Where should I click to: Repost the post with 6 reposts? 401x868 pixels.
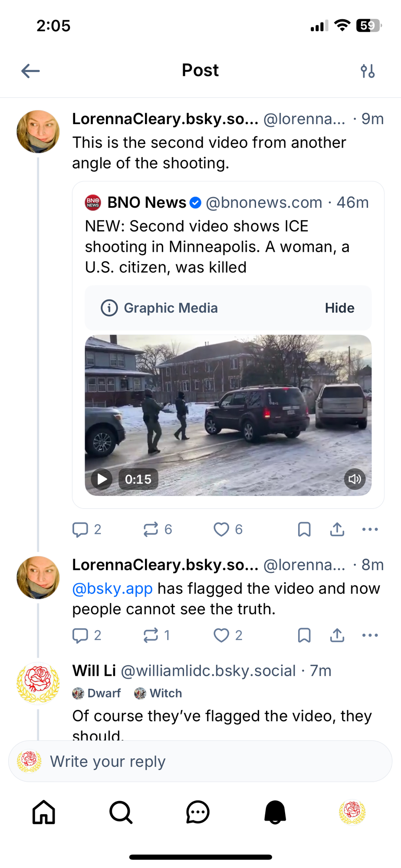(151, 529)
